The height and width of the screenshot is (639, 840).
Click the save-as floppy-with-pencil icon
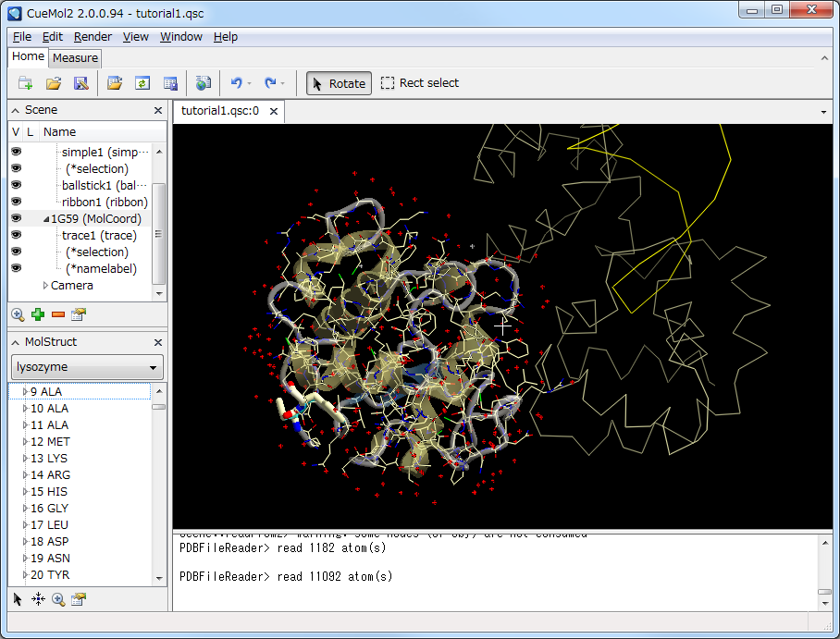point(80,83)
